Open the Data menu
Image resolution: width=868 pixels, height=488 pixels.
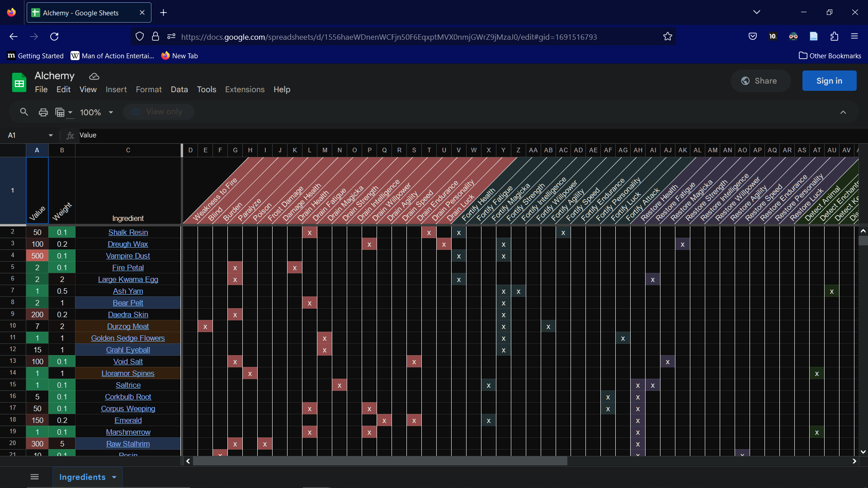[179, 89]
